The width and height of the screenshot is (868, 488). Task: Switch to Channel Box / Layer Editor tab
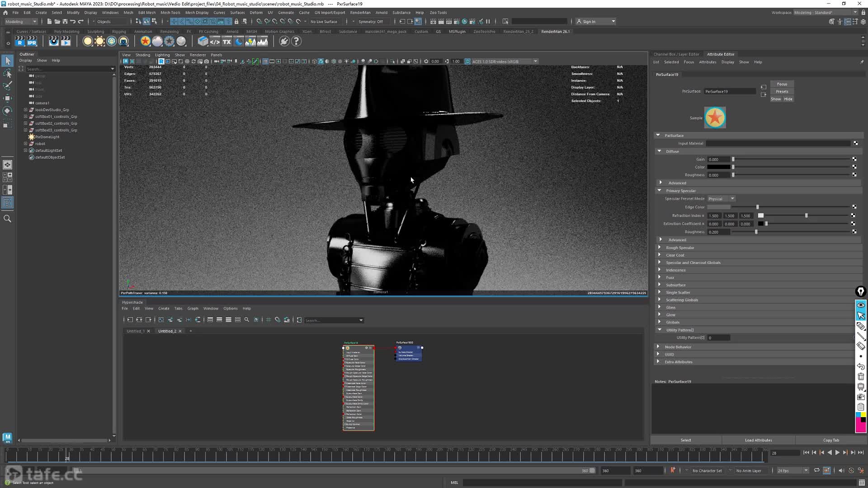tap(676, 54)
